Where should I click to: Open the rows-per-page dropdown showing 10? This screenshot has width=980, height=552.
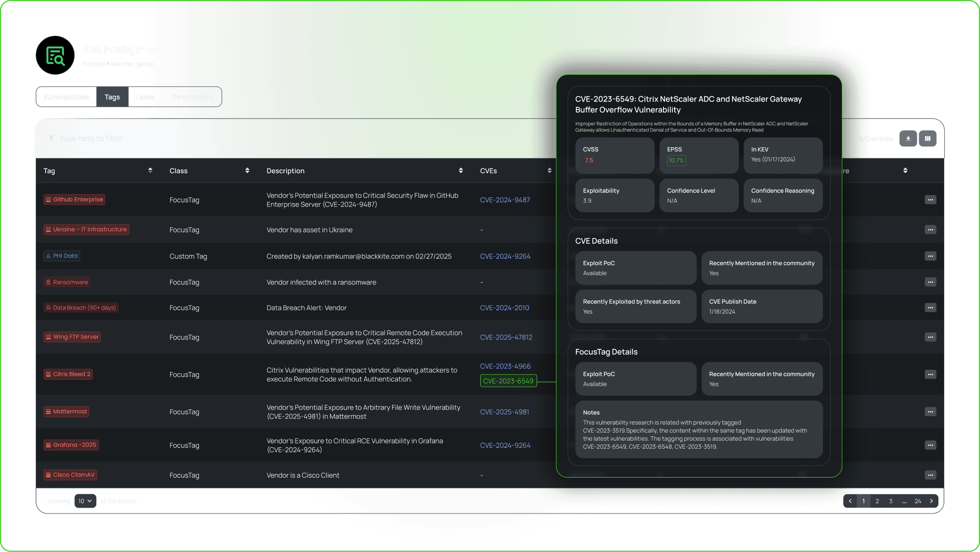pyautogui.click(x=85, y=501)
